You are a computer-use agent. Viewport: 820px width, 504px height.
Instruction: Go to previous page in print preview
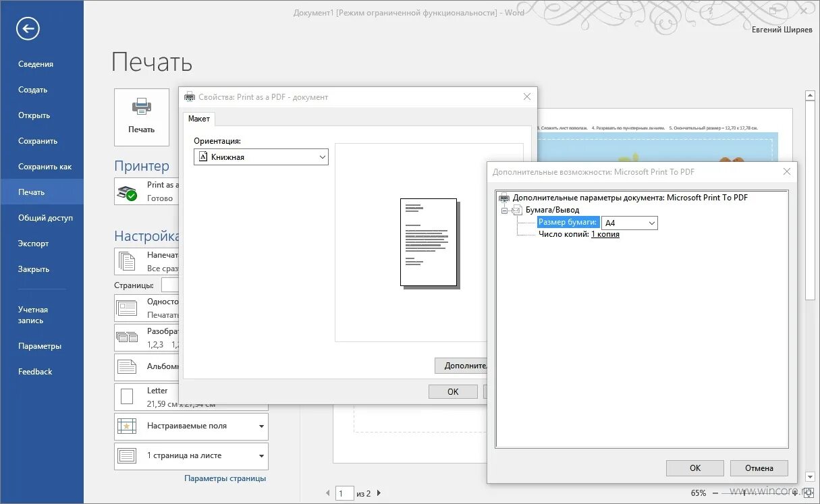329,493
